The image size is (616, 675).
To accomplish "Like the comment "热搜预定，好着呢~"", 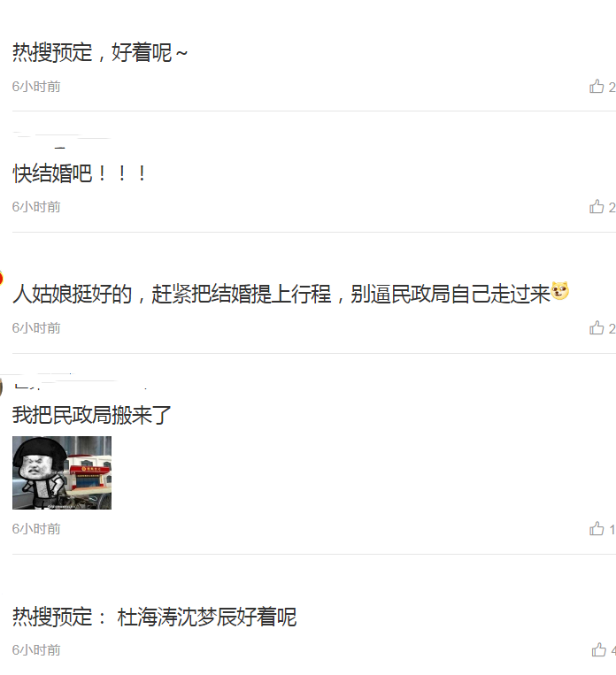I will 597,87.
